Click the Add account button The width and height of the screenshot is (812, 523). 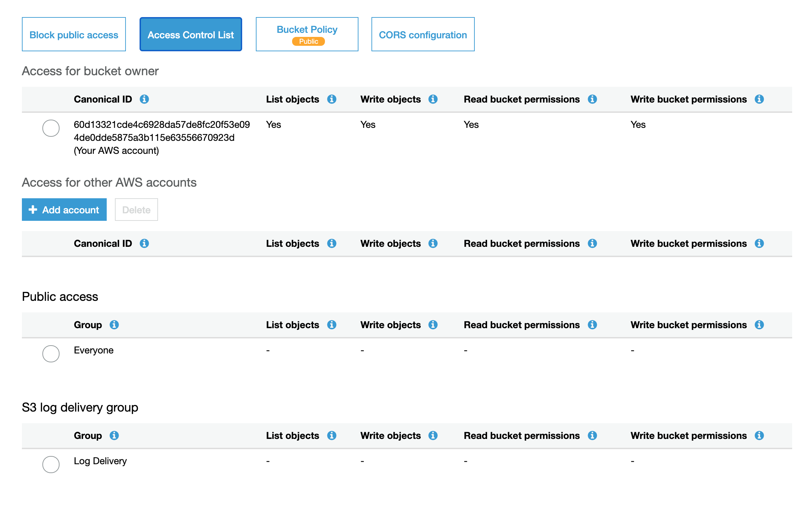click(64, 210)
